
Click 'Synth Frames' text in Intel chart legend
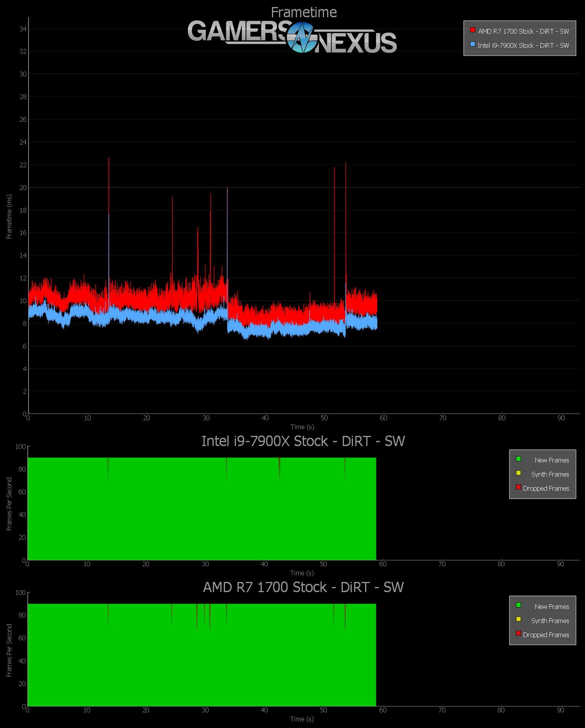pyautogui.click(x=550, y=474)
